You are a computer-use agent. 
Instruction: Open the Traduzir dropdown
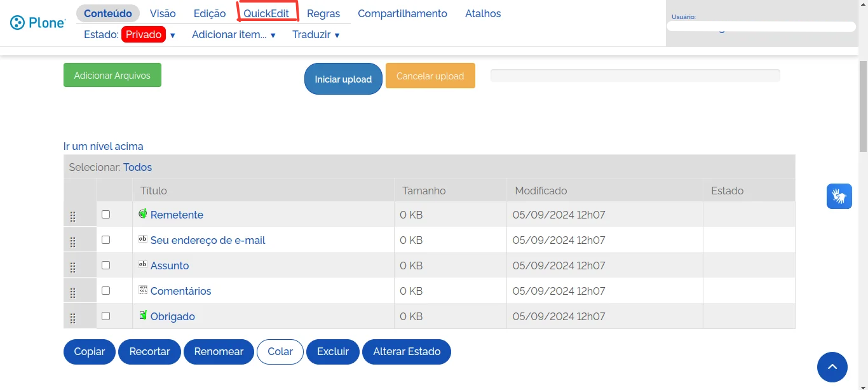pyautogui.click(x=316, y=34)
